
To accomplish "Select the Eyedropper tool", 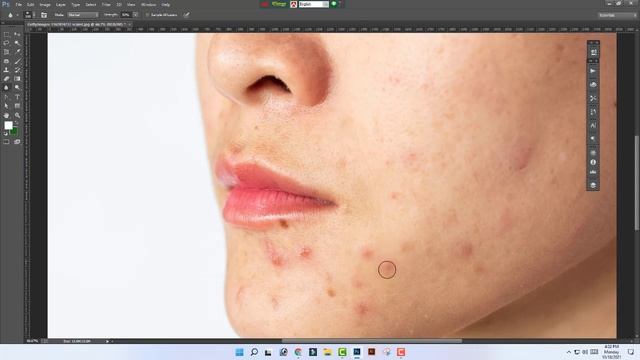I will tap(17, 52).
